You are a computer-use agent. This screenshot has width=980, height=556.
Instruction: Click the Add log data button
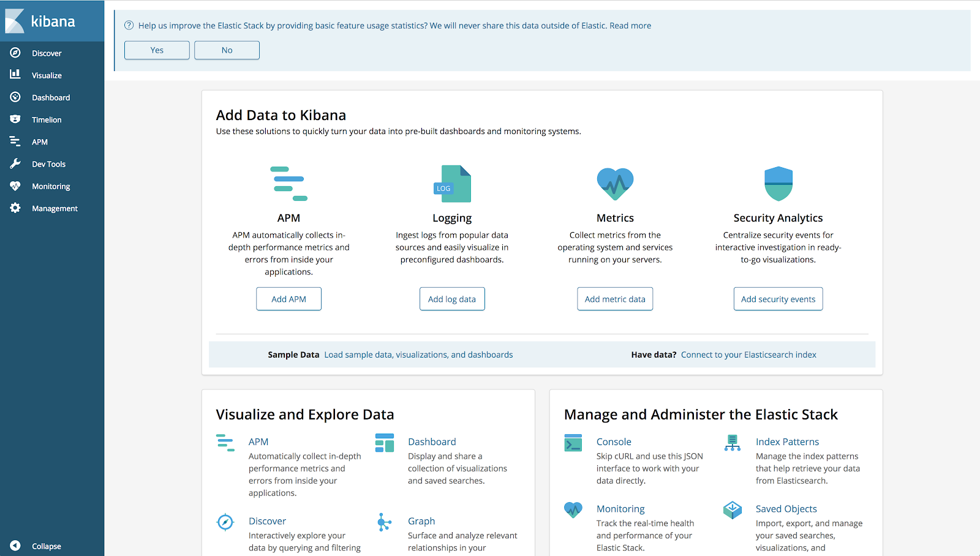tap(452, 299)
